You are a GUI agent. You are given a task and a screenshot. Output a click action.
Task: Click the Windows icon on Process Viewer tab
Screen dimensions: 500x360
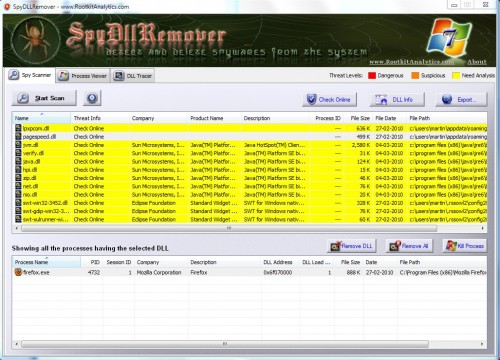[63, 76]
